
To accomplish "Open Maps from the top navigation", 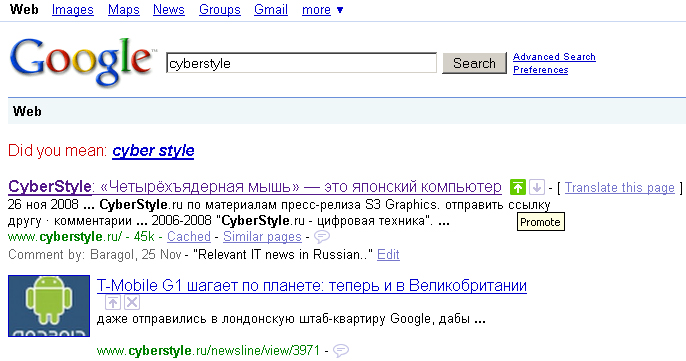I will coord(124,10).
